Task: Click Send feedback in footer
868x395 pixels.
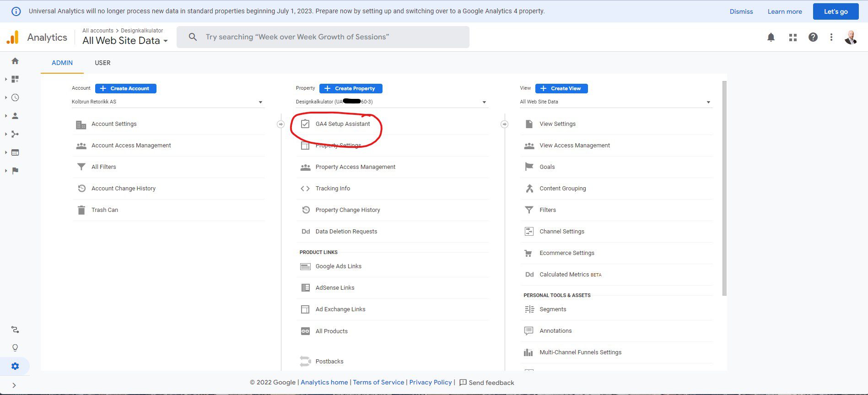Action: 487,383
